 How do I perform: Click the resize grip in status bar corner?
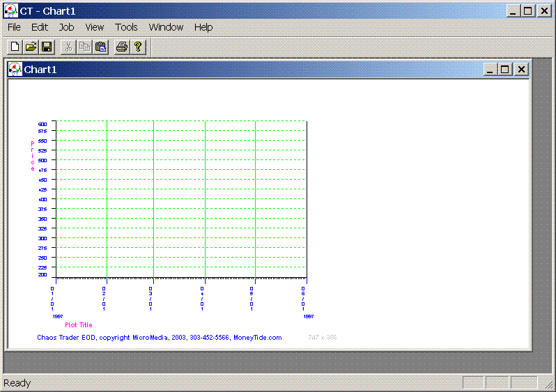pyautogui.click(x=550, y=384)
